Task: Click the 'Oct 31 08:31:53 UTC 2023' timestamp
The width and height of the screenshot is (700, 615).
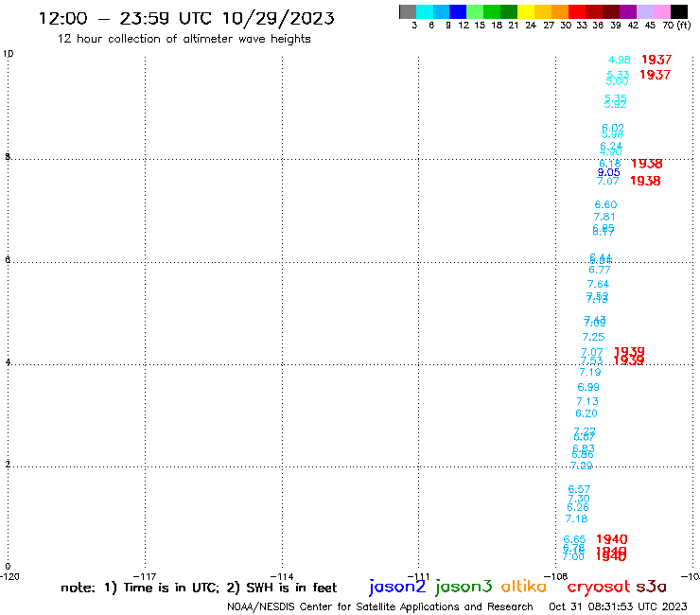Action: click(618, 606)
